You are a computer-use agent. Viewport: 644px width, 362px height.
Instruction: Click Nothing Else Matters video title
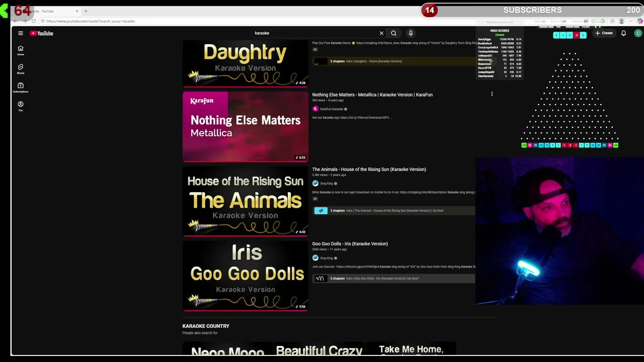pyautogui.click(x=372, y=95)
